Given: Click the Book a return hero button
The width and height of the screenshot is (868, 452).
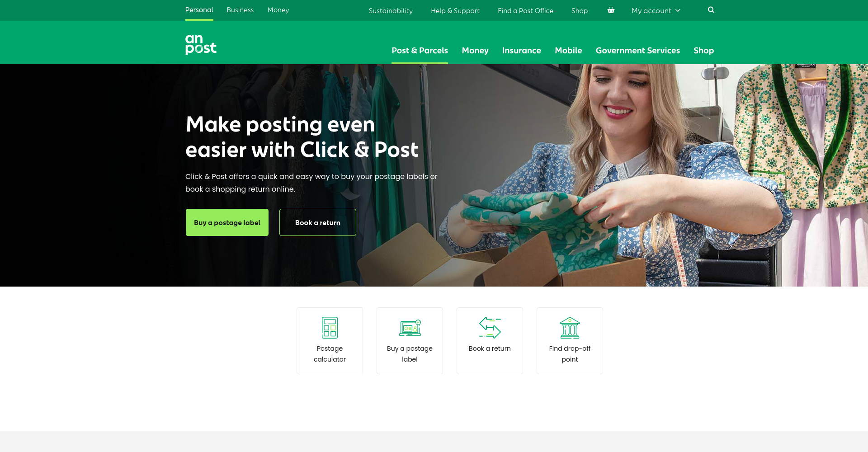Looking at the screenshot, I should pyautogui.click(x=318, y=222).
